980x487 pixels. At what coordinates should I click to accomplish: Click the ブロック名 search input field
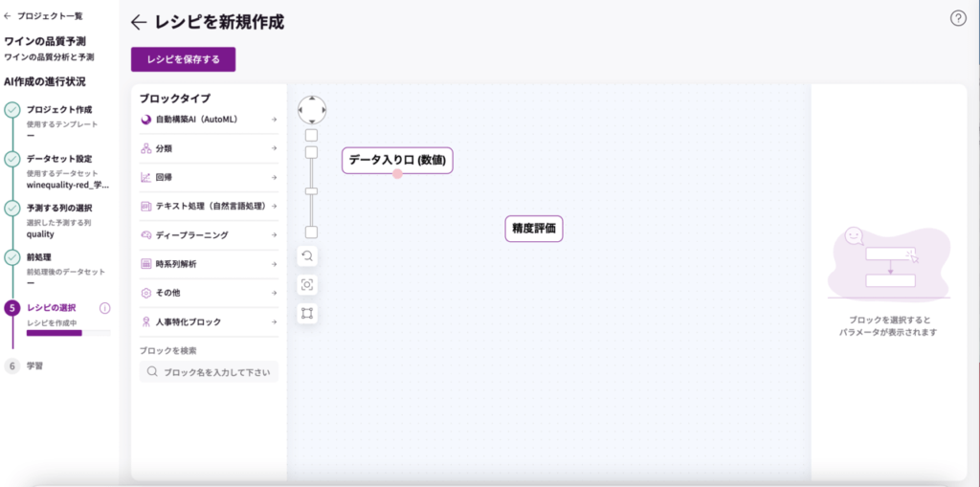pyautogui.click(x=216, y=372)
